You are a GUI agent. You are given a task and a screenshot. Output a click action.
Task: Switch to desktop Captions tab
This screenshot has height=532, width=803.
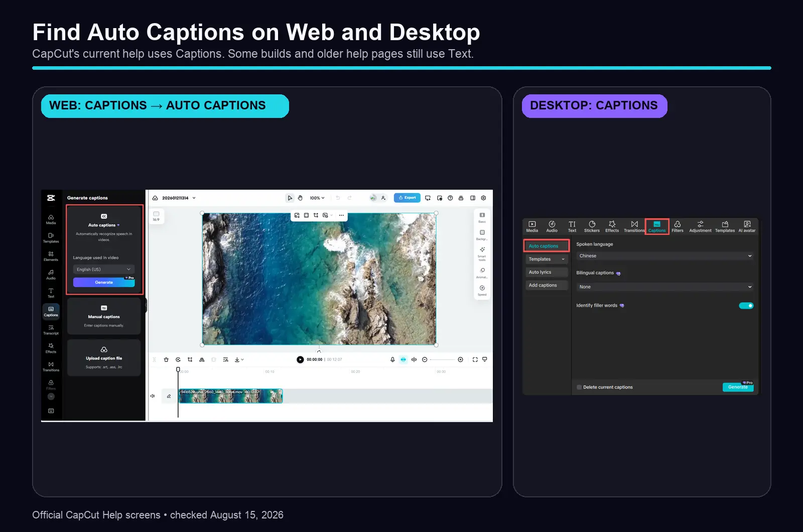pyautogui.click(x=657, y=226)
